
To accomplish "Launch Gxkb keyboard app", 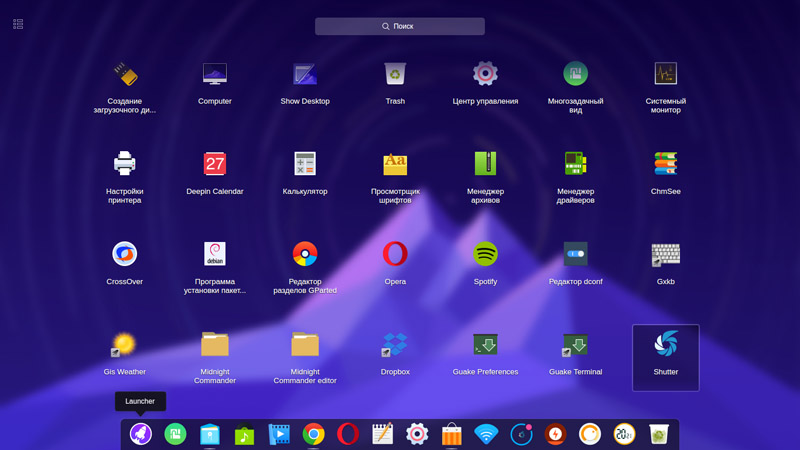I will pyautogui.click(x=666, y=254).
